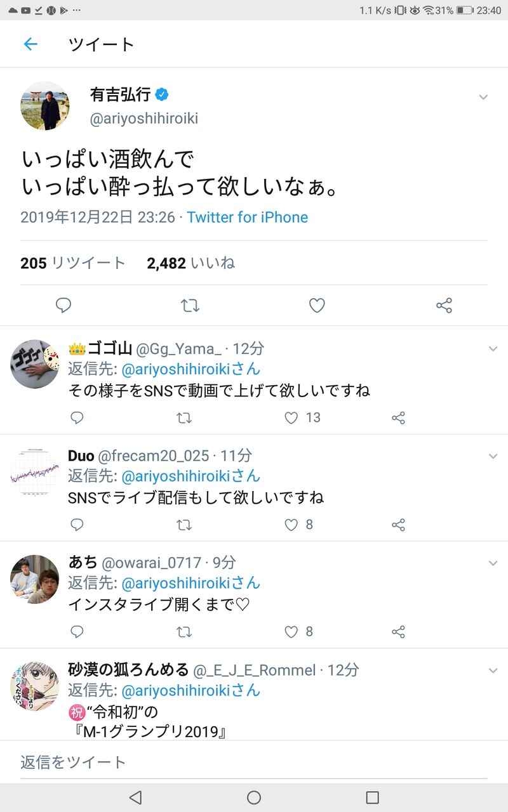Tap the 返信をツイート reply field
This screenshot has height=812, width=508.
pyautogui.click(x=254, y=762)
